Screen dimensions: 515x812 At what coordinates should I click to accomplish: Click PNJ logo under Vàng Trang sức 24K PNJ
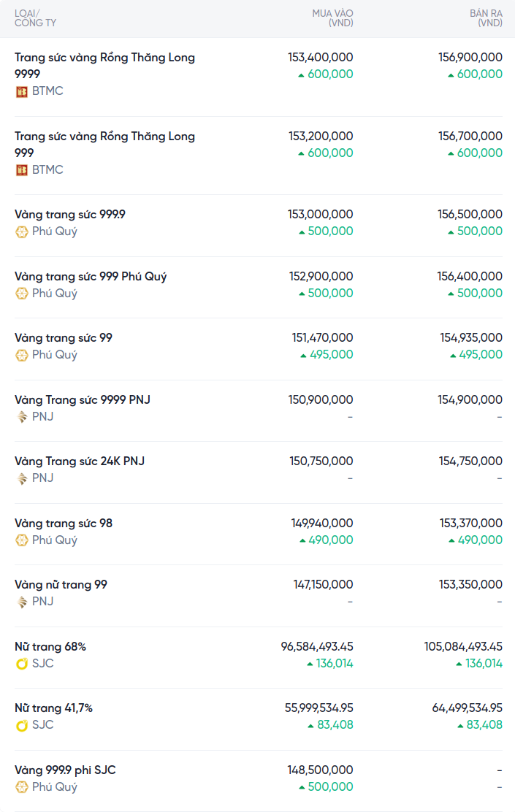22,478
